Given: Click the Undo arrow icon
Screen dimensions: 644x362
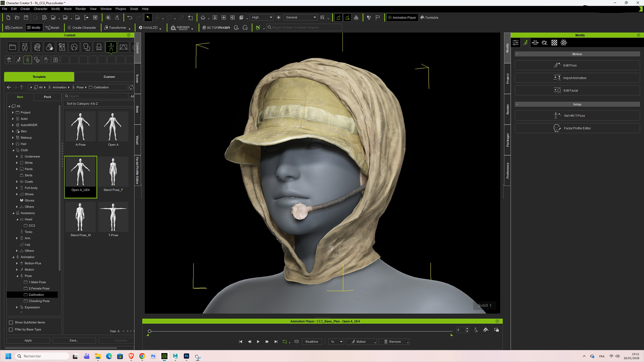Looking at the screenshot, I should [x=129, y=17].
